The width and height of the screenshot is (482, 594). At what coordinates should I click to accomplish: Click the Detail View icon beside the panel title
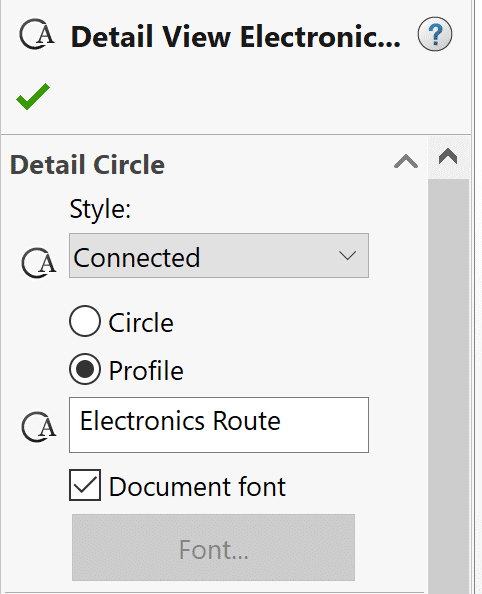pyautogui.click(x=37, y=34)
